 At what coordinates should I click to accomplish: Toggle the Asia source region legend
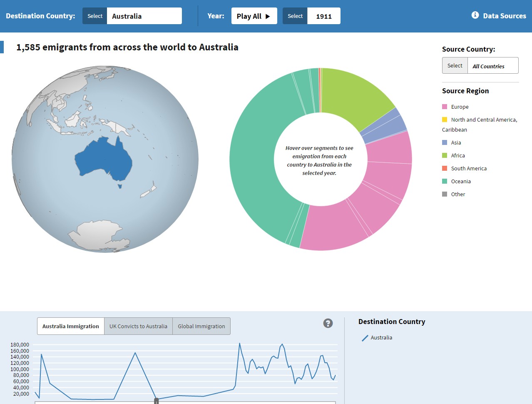[456, 143]
